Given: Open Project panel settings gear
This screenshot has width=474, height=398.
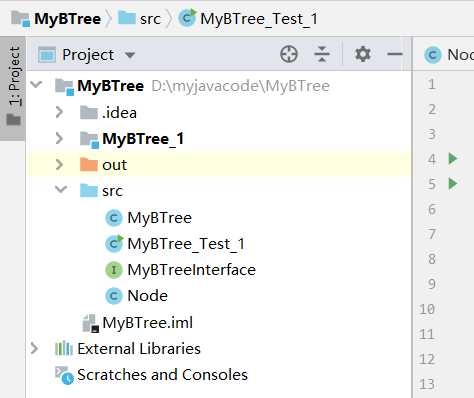Looking at the screenshot, I should pyautogui.click(x=363, y=54).
